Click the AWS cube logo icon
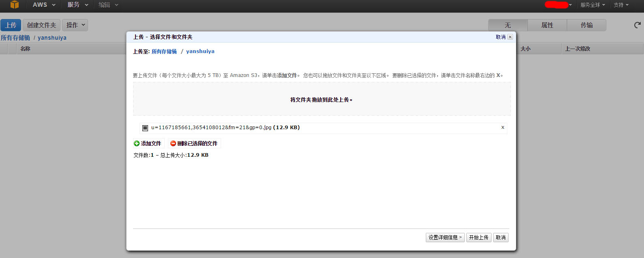 click(15, 4)
